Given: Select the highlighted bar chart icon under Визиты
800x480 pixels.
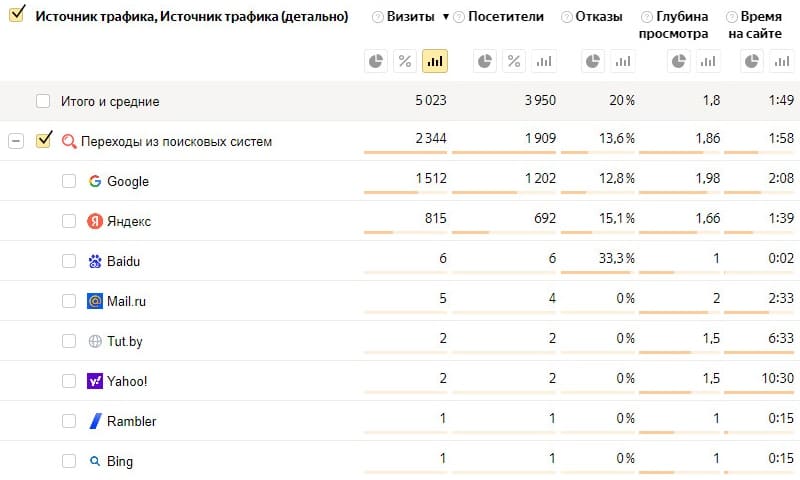Looking at the screenshot, I should tap(435, 61).
